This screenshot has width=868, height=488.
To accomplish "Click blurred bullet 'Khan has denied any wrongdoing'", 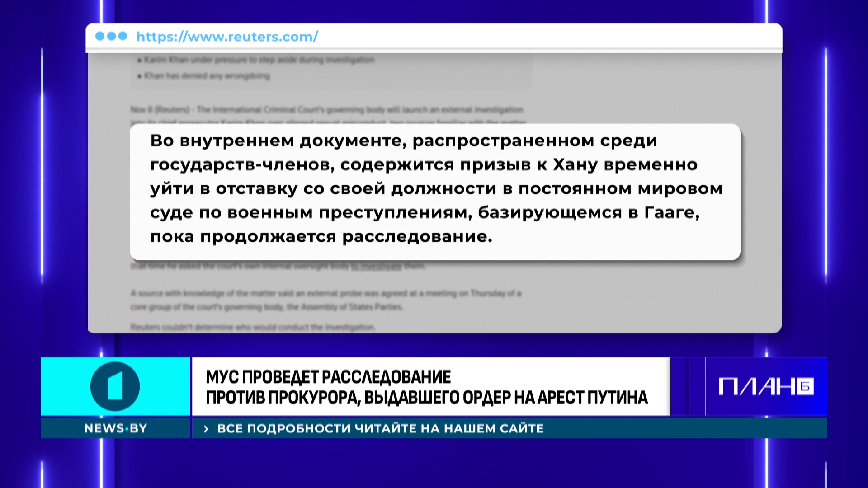I will click(x=203, y=76).
